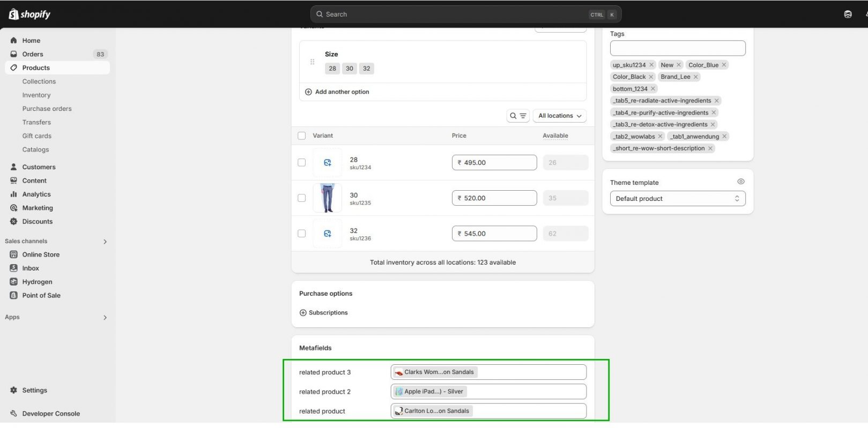Go to Orders in the sidebar

point(33,54)
